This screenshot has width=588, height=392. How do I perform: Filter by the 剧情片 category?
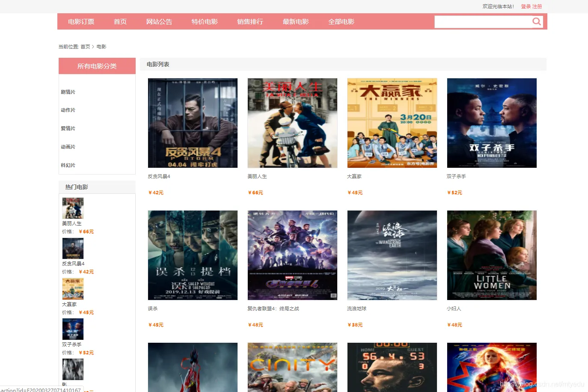(68, 92)
